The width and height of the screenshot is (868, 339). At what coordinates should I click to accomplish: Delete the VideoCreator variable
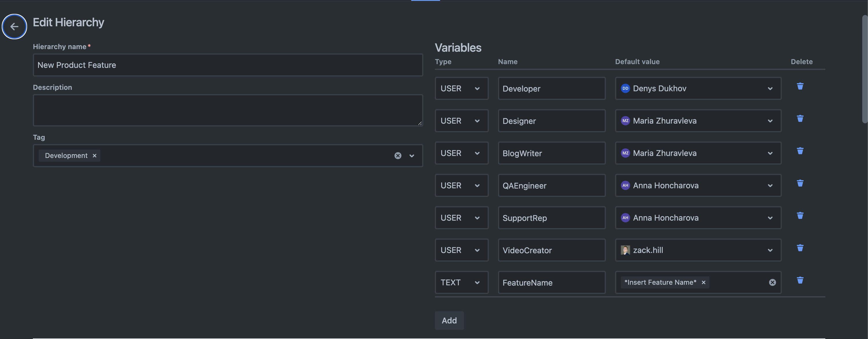click(800, 248)
